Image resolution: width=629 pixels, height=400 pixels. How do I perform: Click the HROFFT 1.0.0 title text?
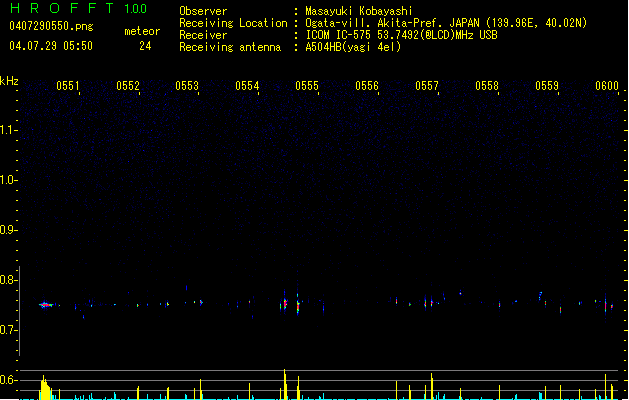(79, 8)
